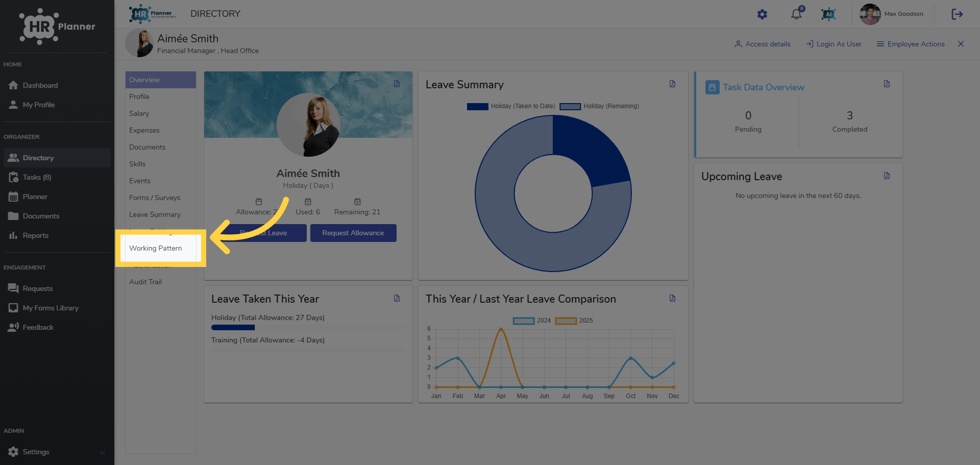Open the Salary section tab
This screenshot has height=465, width=980.
139,113
